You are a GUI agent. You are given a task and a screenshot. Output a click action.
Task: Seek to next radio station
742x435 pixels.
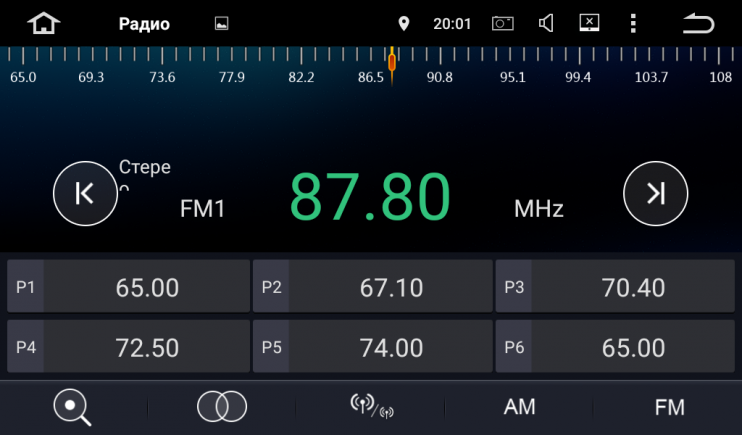pos(655,194)
